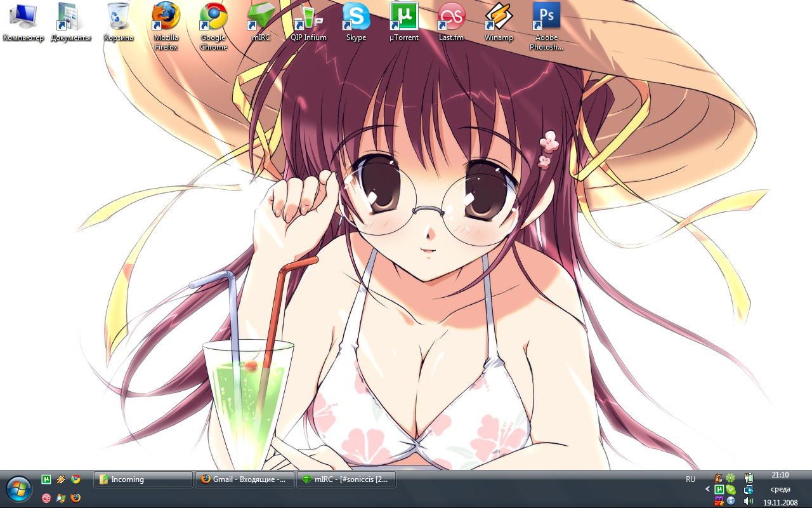Select the Winamp desktop shortcut
This screenshot has height=508, width=812.
(499, 22)
